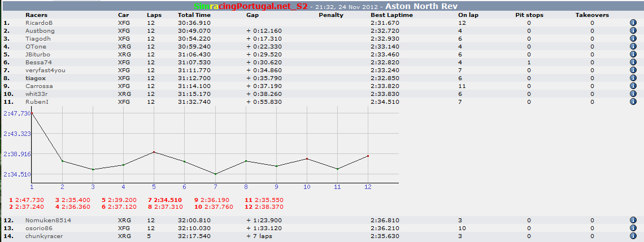Click the SimracingPortugal.net_S2 title
The height and width of the screenshot is (242, 644).
(250, 7)
